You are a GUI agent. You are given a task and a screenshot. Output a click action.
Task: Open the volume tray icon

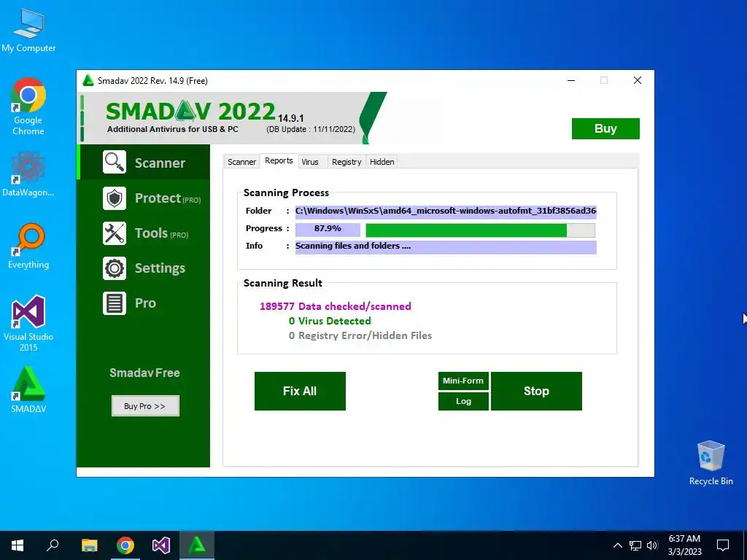click(x=652, y=545)
